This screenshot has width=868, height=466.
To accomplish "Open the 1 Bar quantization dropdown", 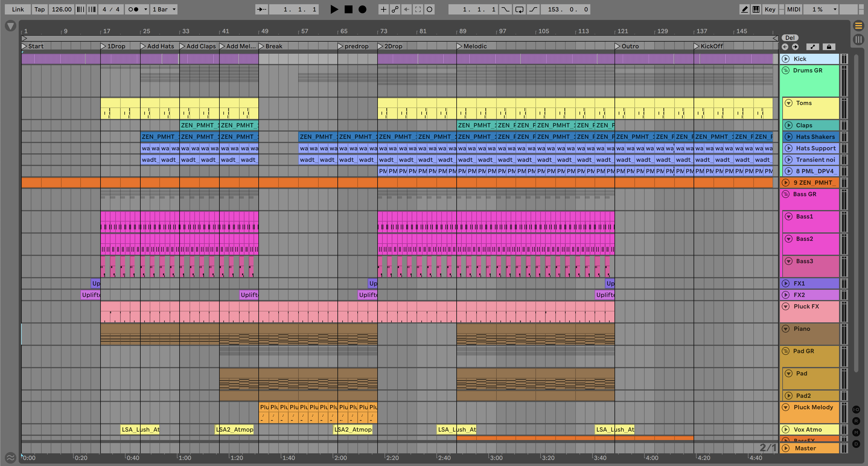I will tap(164, 9).
